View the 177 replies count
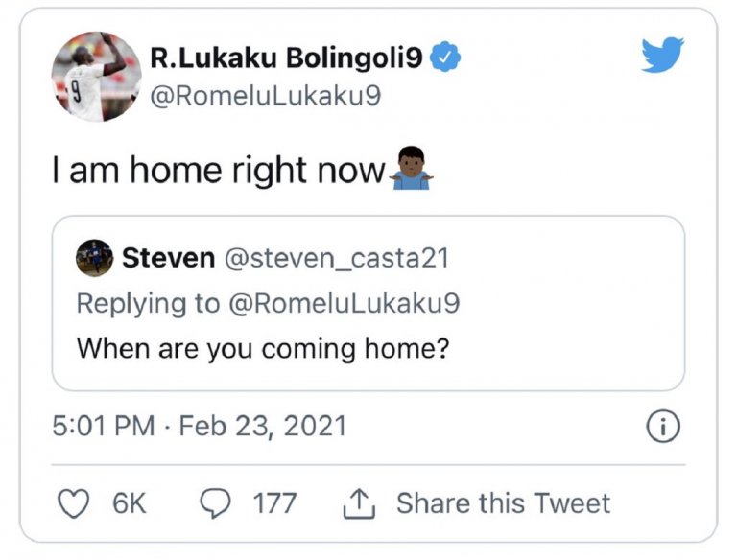 tap(274, 503)
